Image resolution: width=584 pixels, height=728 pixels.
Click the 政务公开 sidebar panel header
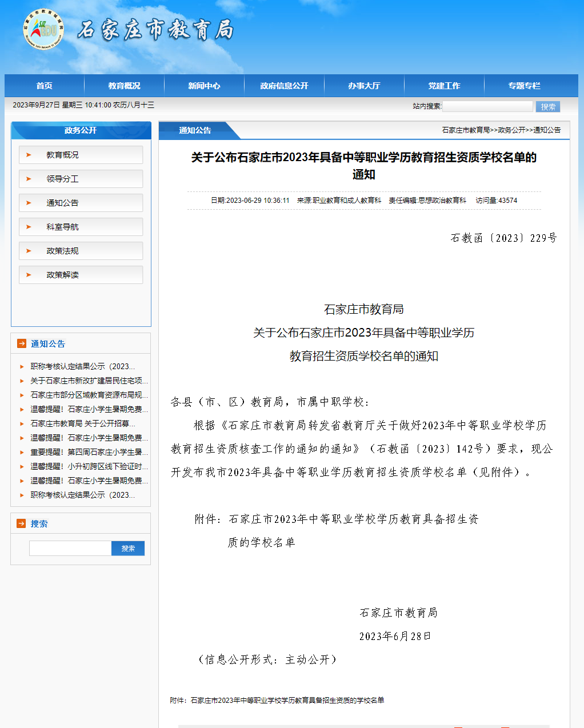click(x=81, y=130)
